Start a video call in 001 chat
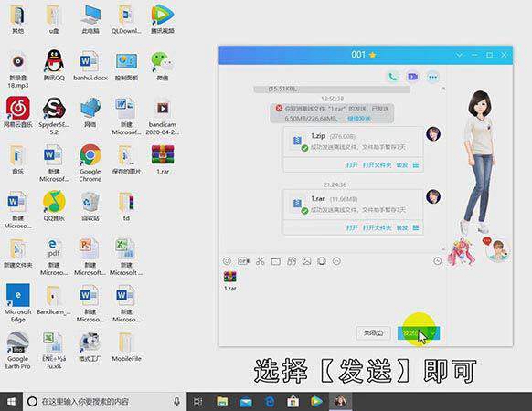The image size is (532, 411). [x=412, y=77]
